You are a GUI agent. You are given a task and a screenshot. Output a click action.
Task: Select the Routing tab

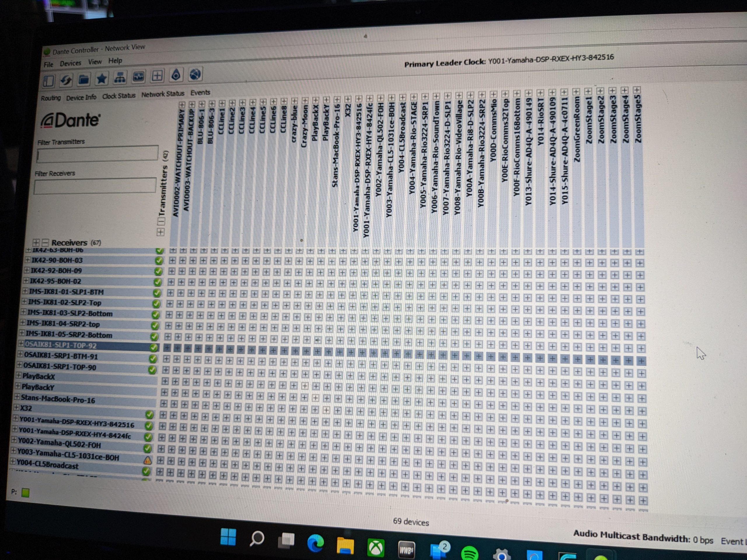click(51, 98)
